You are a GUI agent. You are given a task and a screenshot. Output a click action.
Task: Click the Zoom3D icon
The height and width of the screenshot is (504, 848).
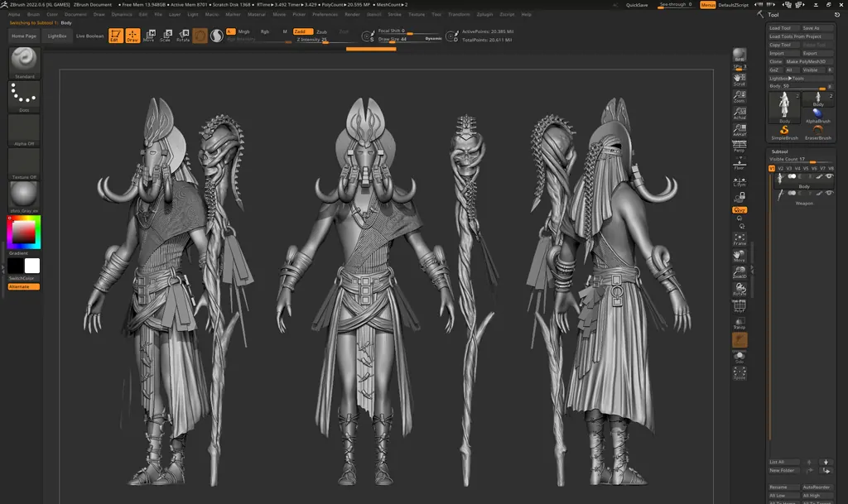click(x=740, y=273)
